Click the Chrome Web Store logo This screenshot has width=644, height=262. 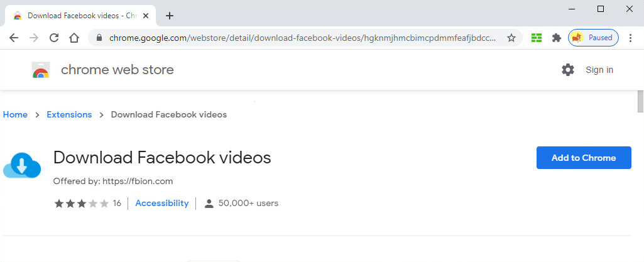point(41,70)
